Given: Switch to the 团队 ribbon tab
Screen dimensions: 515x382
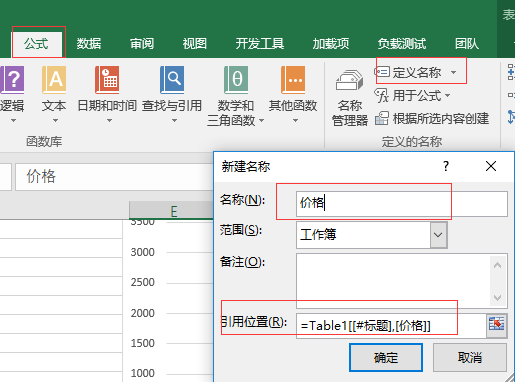Looking at the screenshot, I should pos(467,44).
